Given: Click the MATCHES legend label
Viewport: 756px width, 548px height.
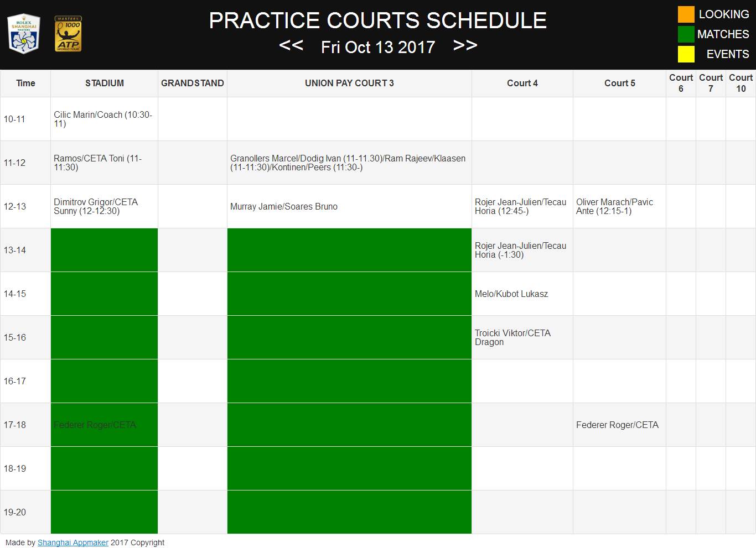Looking at the screenshot, I should 723,34.
